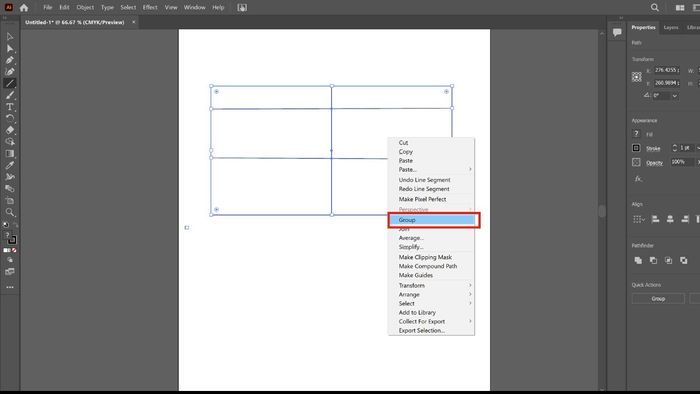The width and height of the screenshot is (700, 394).
Task: Choose Group from context menu
Action: click(431, 220)
